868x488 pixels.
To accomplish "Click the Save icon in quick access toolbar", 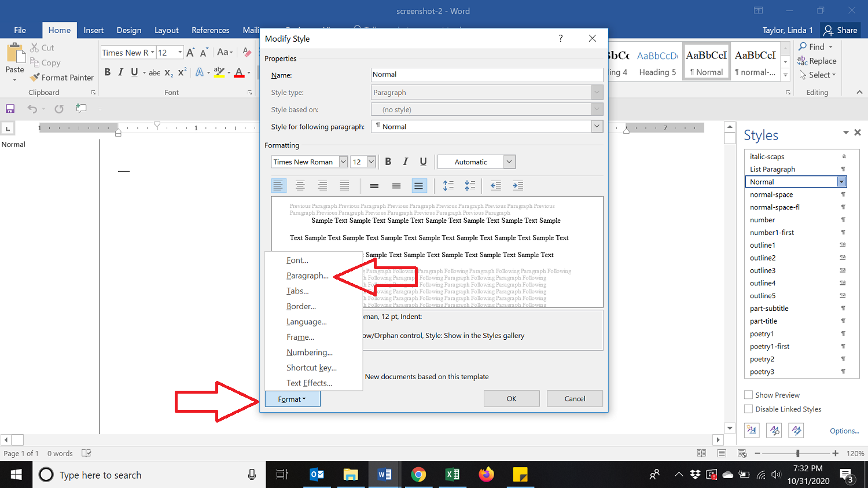I will (10, 109).
